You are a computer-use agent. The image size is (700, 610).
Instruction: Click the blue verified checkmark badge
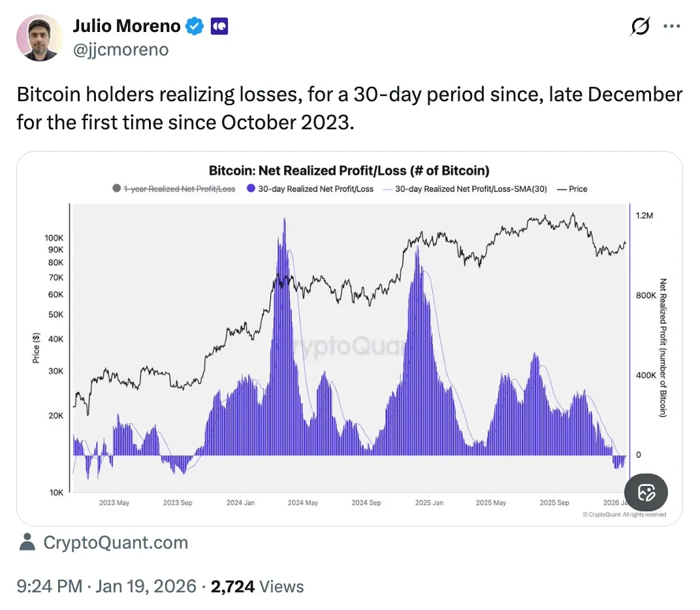click(x=194, y=27)
